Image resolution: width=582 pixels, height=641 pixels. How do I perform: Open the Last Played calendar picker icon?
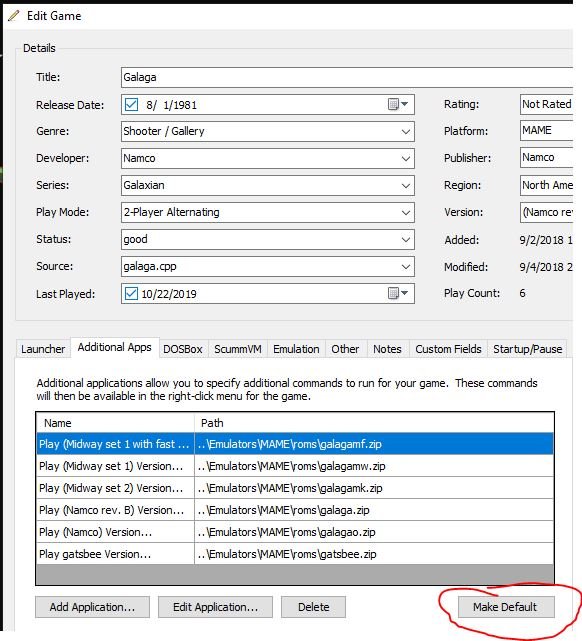click(398, 293)
